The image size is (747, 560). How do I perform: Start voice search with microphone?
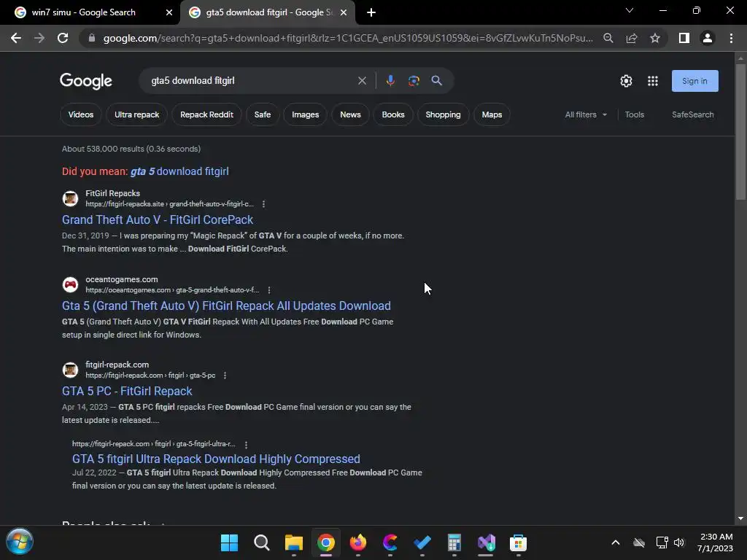(x=390, y=81)
